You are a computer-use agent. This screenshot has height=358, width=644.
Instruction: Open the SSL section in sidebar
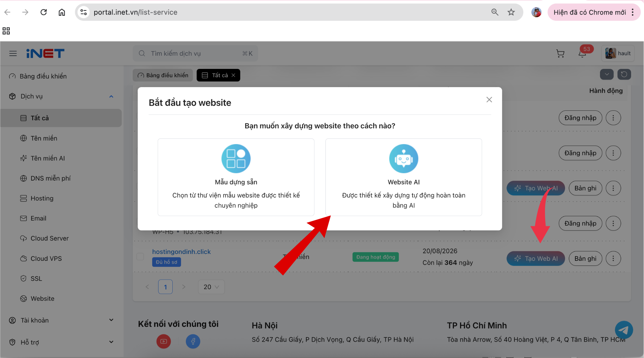click(x=36, y=278)
